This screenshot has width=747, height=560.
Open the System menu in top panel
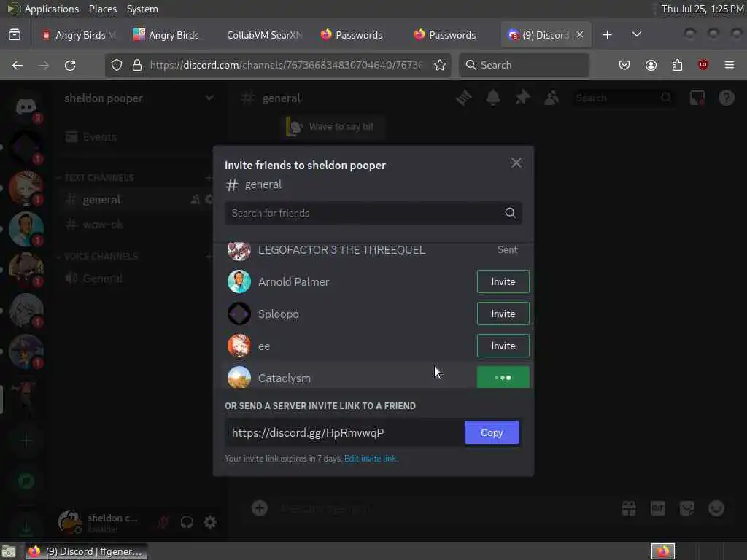point(142,9)
